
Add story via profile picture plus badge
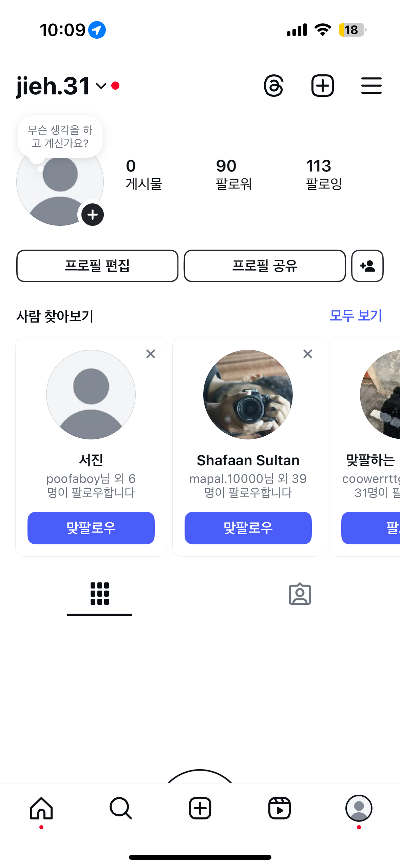(x=92, y=215)
